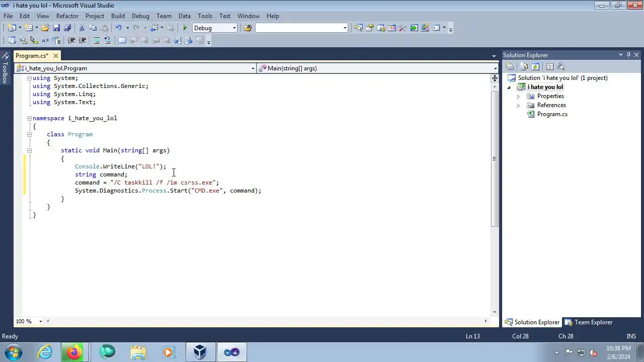This screenshot has width=644, height=362.
Task: Click View Class Diagram icon in Solution Explorer
Action: [561, 67]
